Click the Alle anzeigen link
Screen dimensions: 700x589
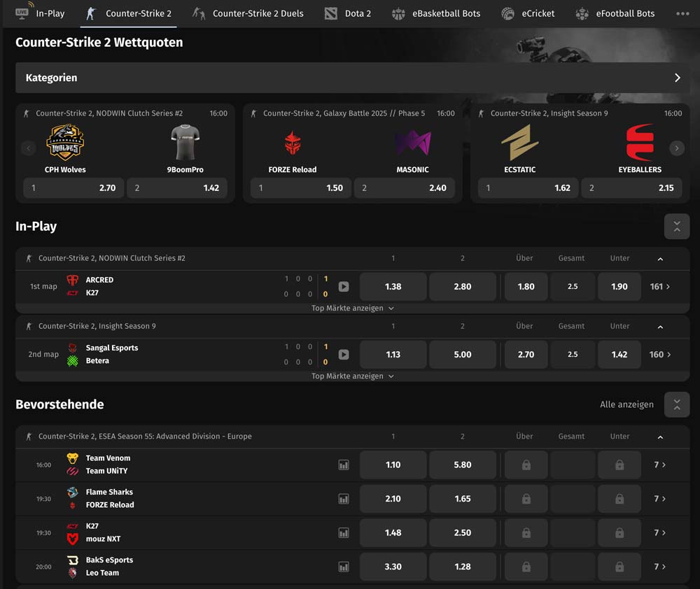[626, 404]
